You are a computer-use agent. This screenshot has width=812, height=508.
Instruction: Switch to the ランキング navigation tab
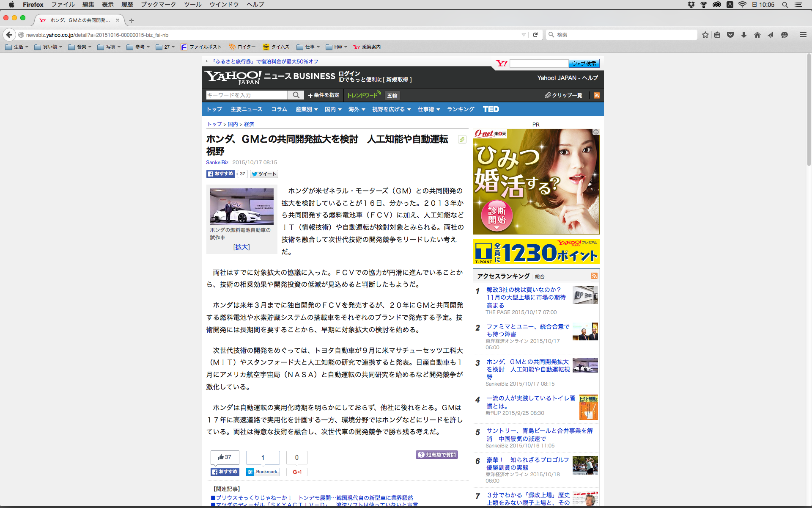[461, 109]
